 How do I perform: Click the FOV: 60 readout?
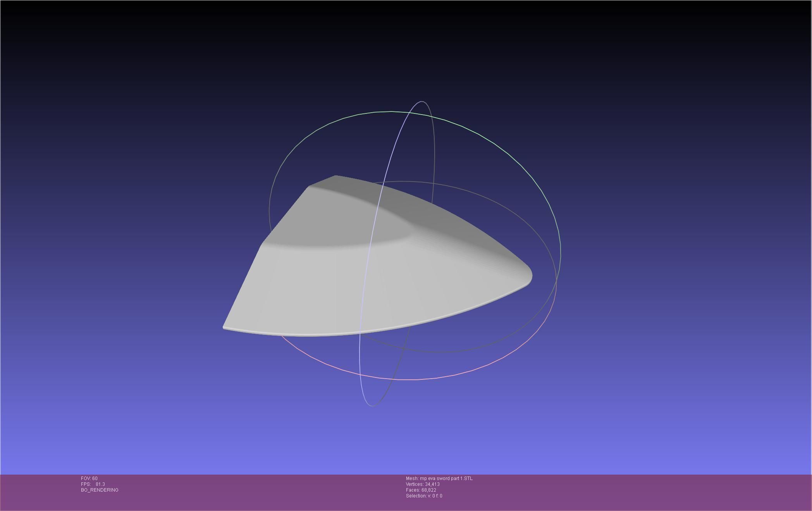coord(89,478)
